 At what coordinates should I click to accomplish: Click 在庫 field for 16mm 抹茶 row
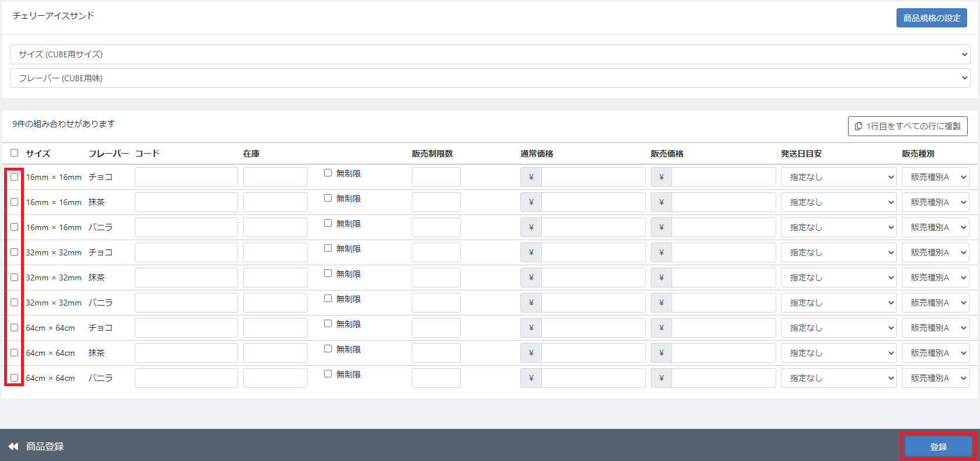point(275,202)
